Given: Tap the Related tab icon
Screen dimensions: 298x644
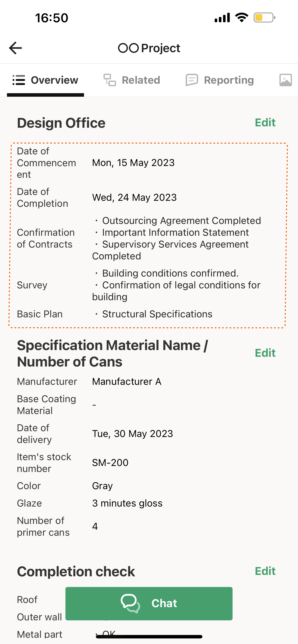Looking at the screenshot, I should (x=110, y=80).
